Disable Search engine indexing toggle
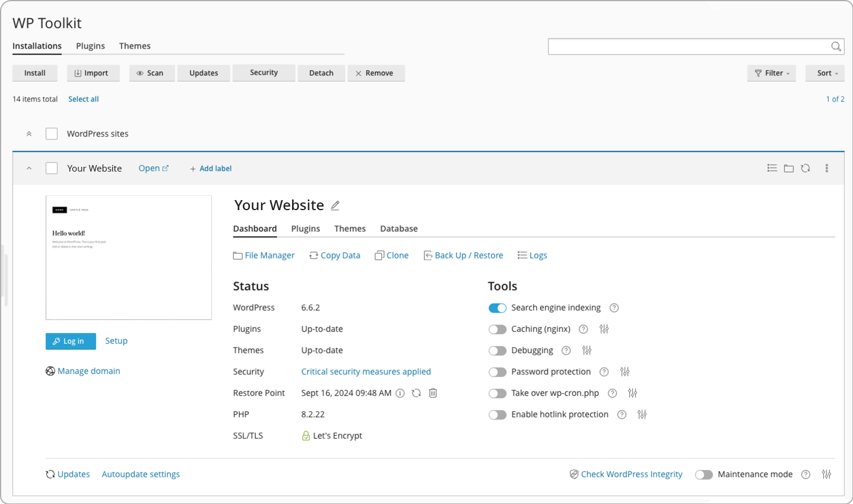The height and width of the screenshot is (504, 853). (x=497, y=308)
